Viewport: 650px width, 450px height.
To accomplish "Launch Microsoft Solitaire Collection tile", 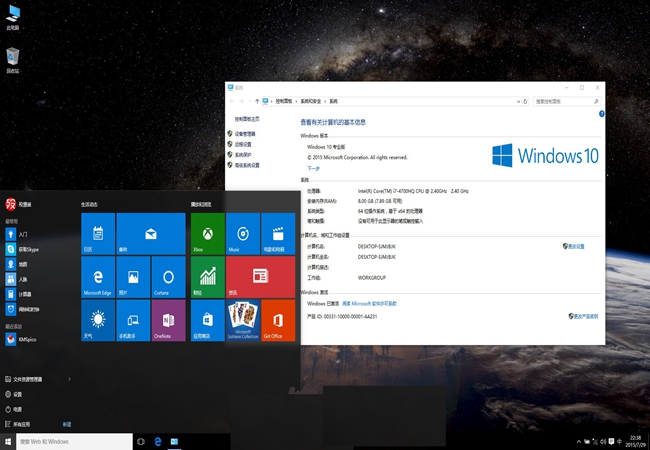I will click(243, 320).
